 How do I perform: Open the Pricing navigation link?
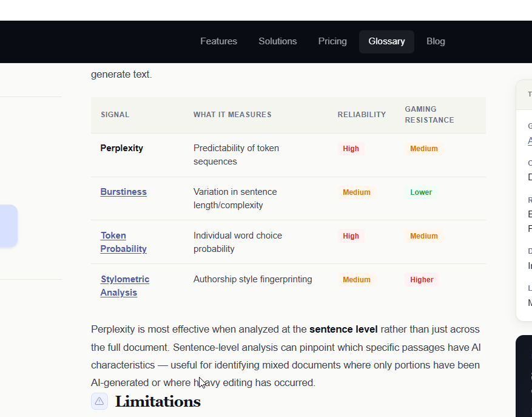pyautogui.click(x=332, y=41)
